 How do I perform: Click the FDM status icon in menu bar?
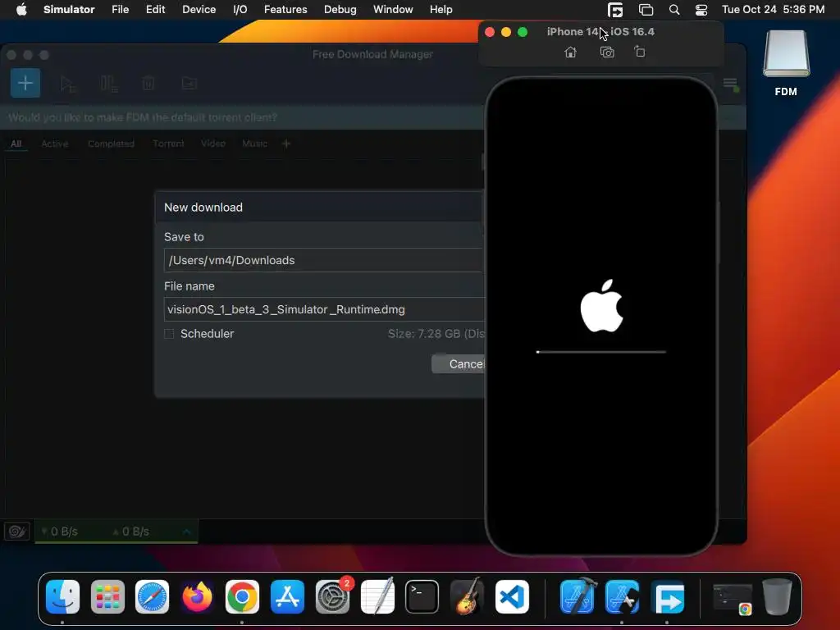tap(615, 10)
